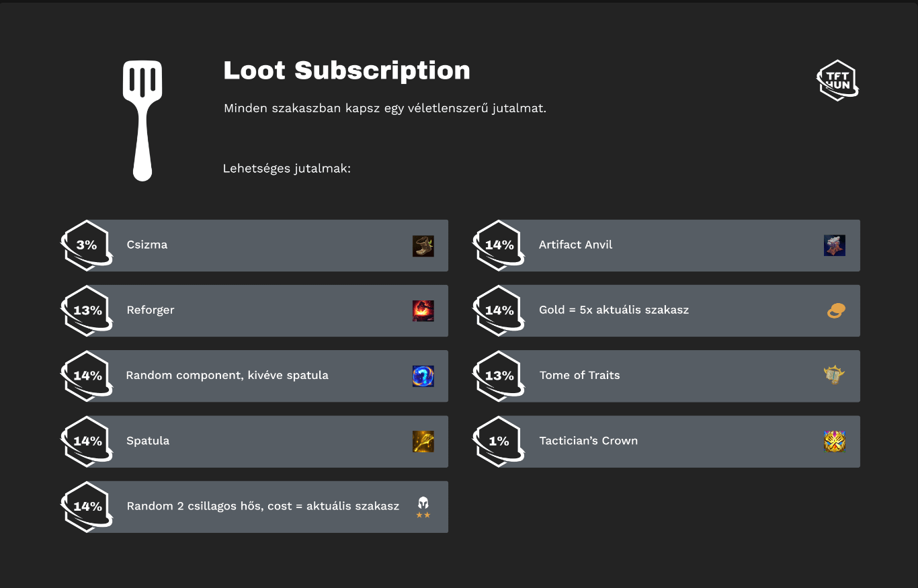The width and height of the screenshot is (918, 588).
Task: Click the Loot Subscription heading
Action: point(347,71)
